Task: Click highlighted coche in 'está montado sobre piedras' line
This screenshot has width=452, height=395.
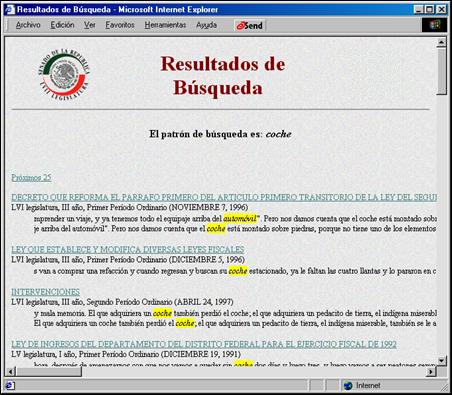Action: (x=216, y=229)
